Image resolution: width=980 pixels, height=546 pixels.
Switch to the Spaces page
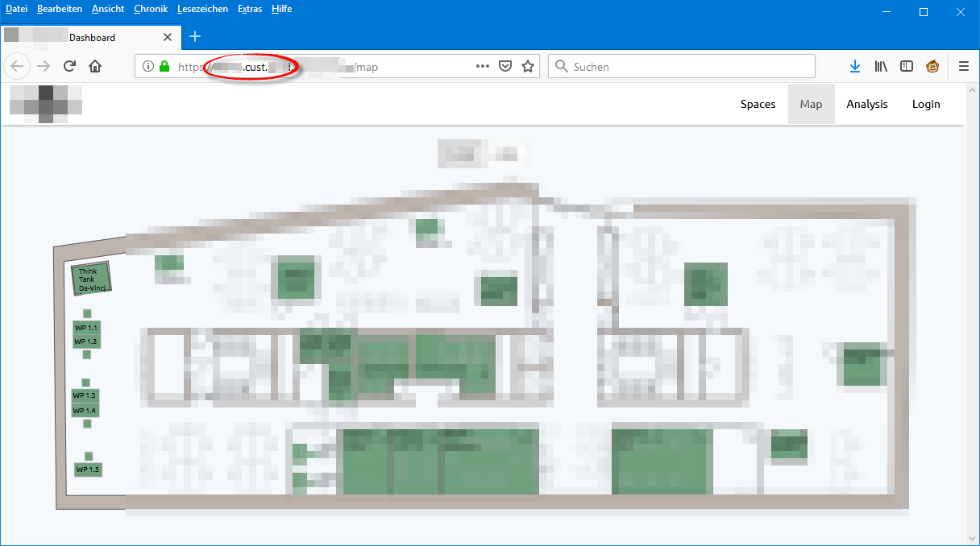(x=758, y=104)
